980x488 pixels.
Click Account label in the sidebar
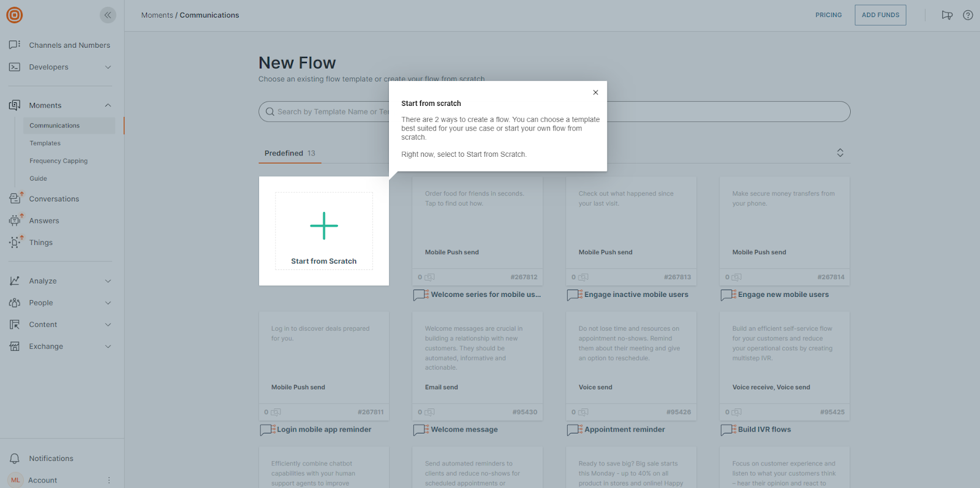coord(43,481)
